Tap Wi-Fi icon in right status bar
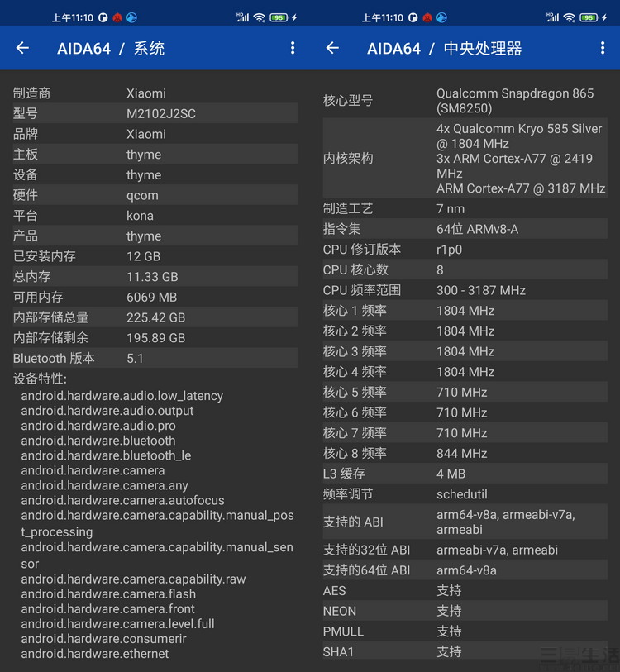The image size is (620, 672). pyautogui.click(x=569, y=17)
